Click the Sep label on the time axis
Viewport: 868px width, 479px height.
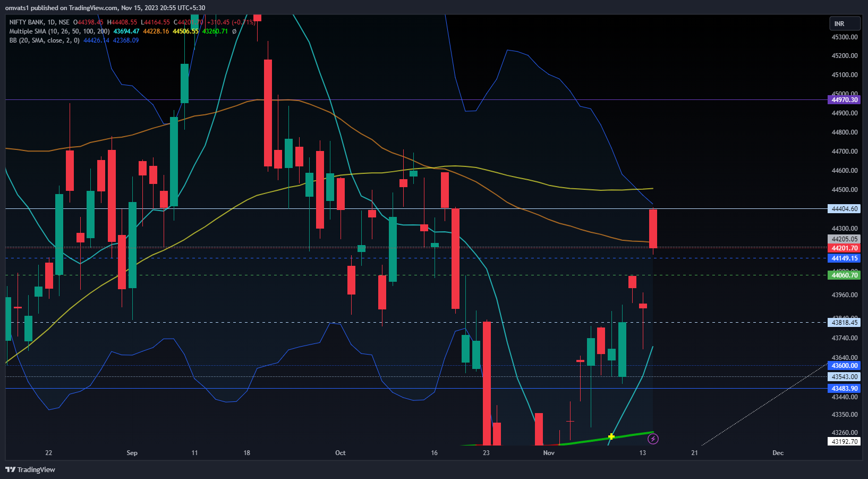(x=132, y=453)
